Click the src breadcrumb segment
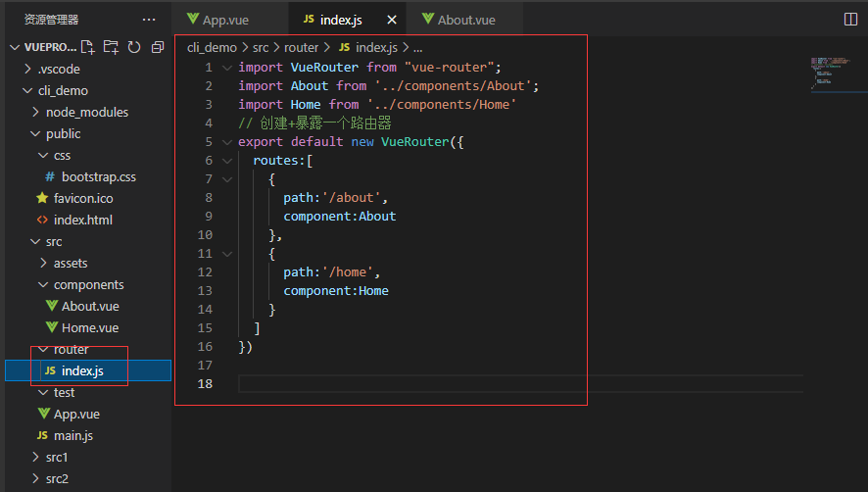This screenshot has width=868, height=492. click(261, 48)
